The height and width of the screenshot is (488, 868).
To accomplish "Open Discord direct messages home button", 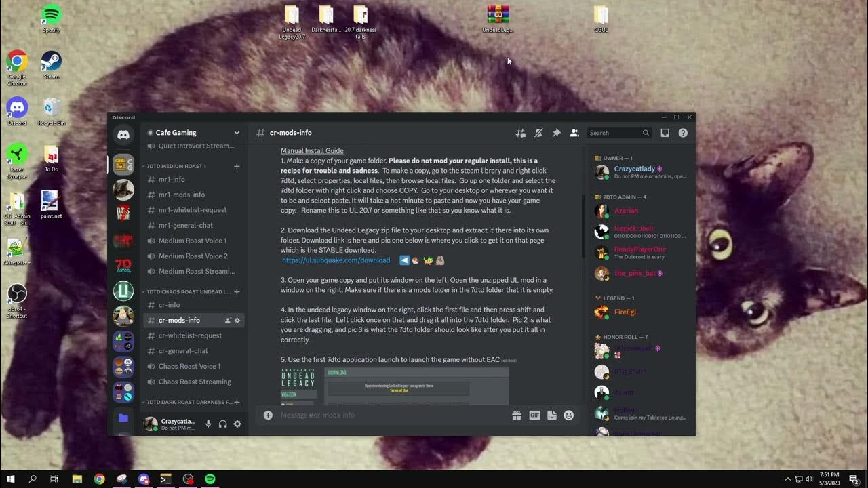I will 123,135.
